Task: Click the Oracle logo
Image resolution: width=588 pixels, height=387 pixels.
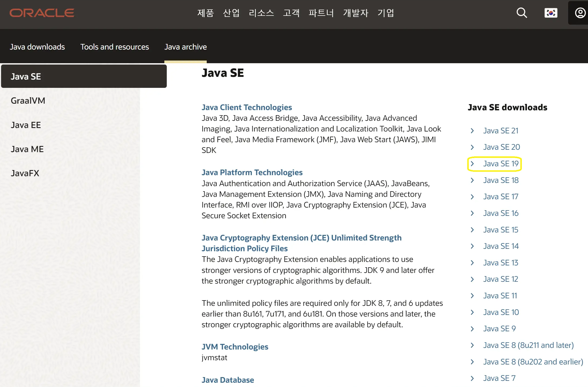Action: point(42,13)
